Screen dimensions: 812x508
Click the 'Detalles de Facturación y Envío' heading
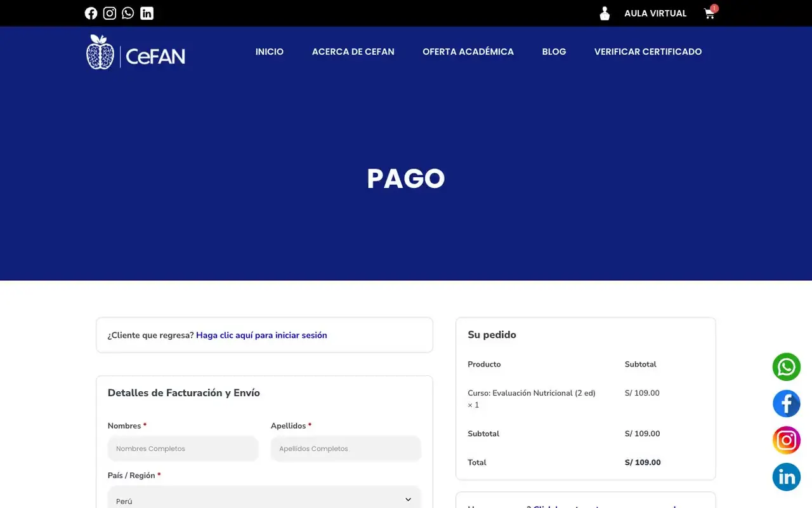click(x=184, y=393)
